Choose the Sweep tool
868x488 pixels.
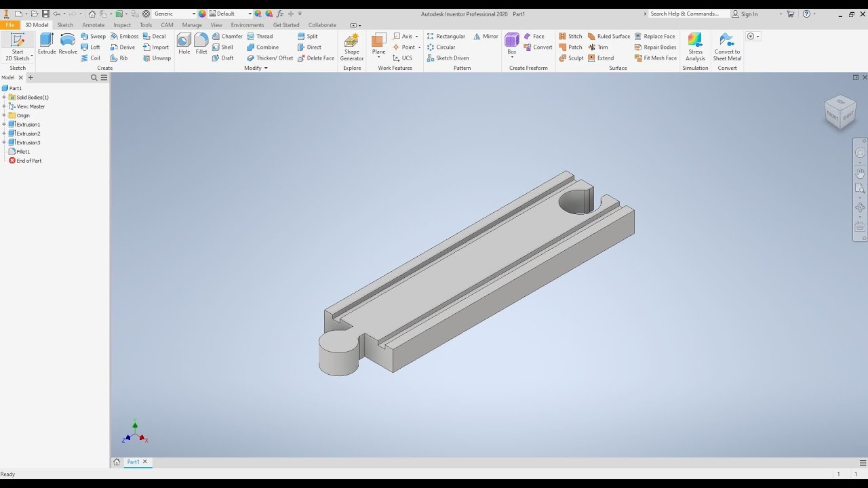coord(93,37)
